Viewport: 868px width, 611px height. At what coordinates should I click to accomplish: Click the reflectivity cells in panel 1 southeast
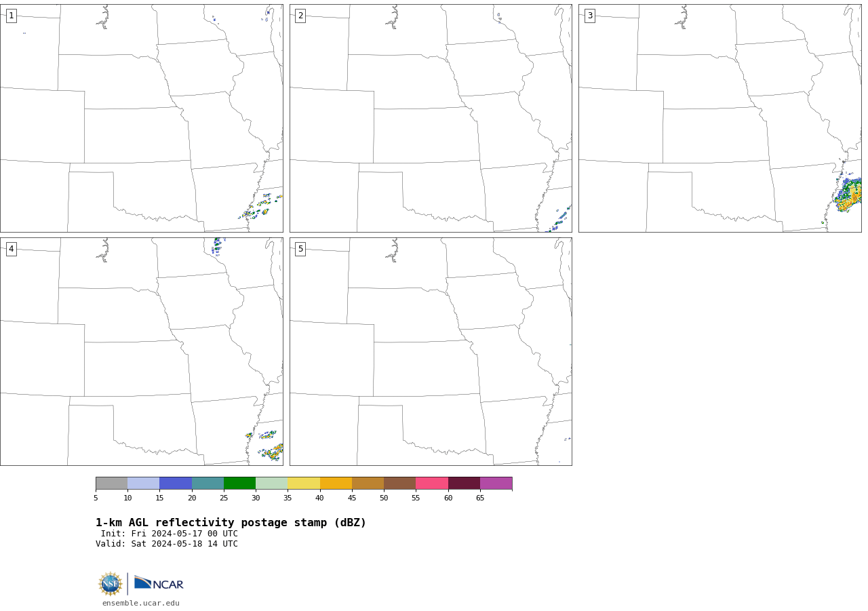260,206
